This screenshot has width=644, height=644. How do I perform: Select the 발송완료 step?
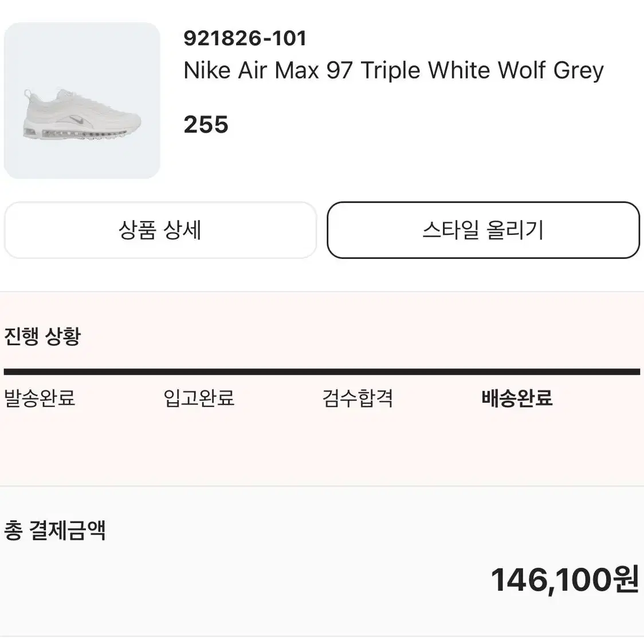tap(40, 398)
